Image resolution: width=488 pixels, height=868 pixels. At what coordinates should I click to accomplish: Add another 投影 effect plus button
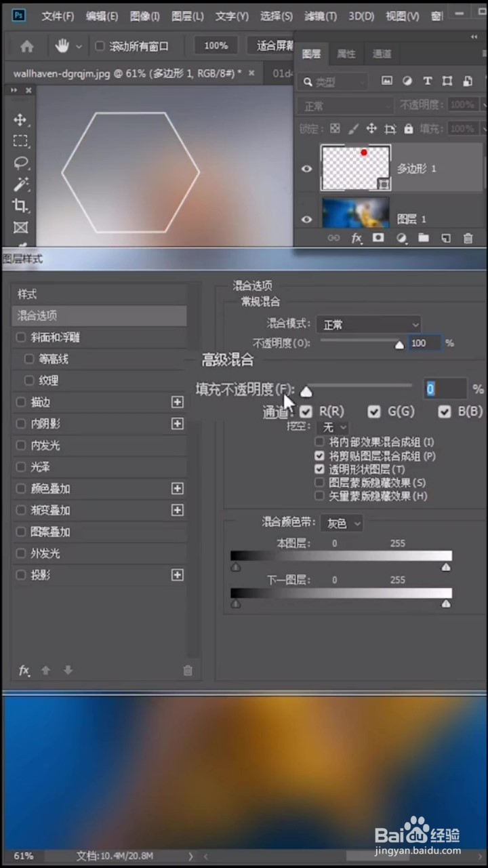pos(178,575)
